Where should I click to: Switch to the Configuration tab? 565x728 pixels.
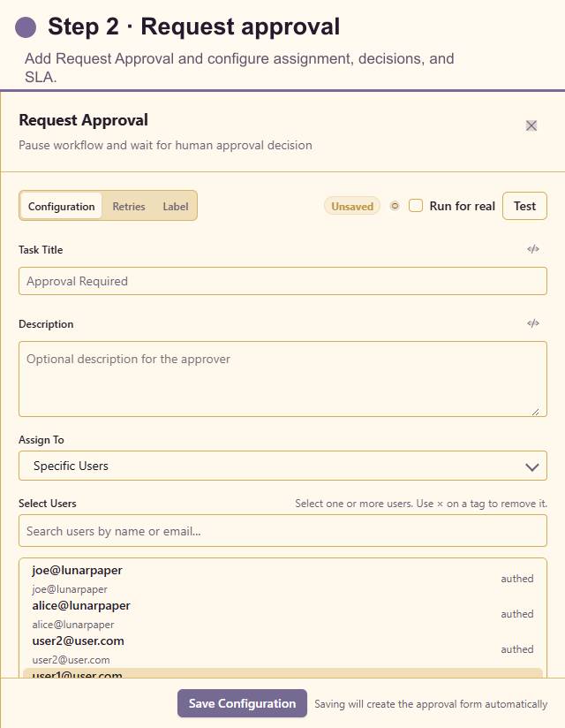click(61, 206)
